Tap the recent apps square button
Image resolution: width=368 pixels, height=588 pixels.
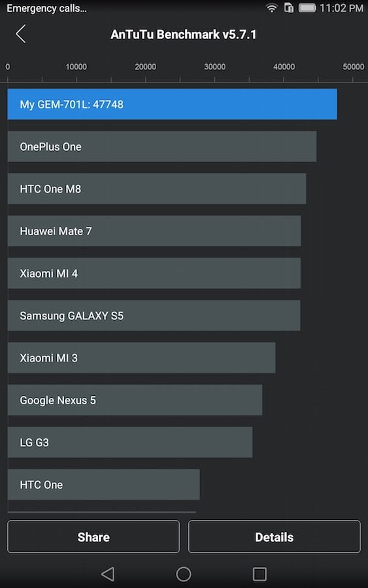(x=259, y=574)
